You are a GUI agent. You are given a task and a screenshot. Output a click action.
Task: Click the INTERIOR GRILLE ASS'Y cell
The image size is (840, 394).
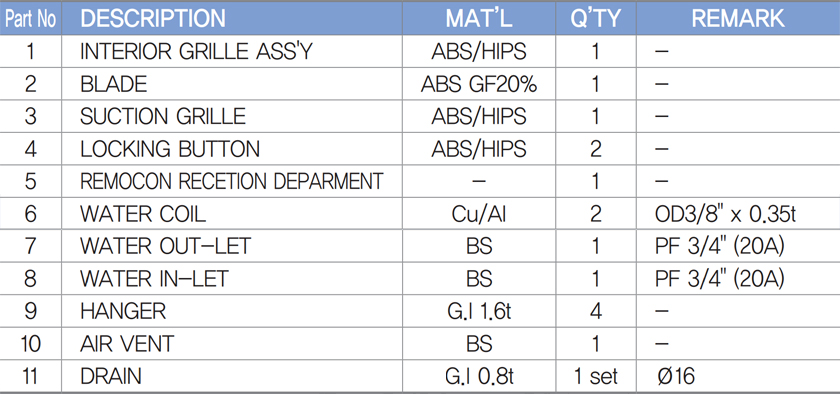[231, 51]
